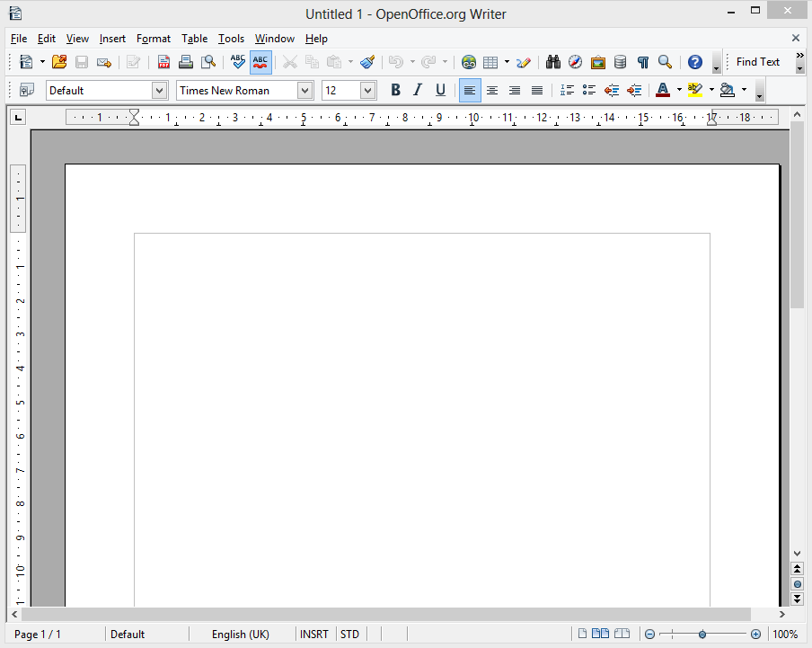Click the zoom slider handle

pyautogui.click(x=702, y=635)
